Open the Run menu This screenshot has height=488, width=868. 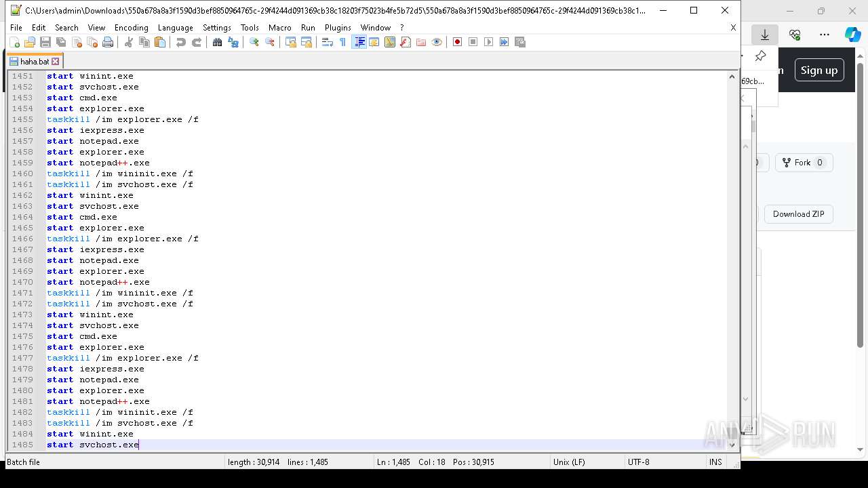coord(308,28)
